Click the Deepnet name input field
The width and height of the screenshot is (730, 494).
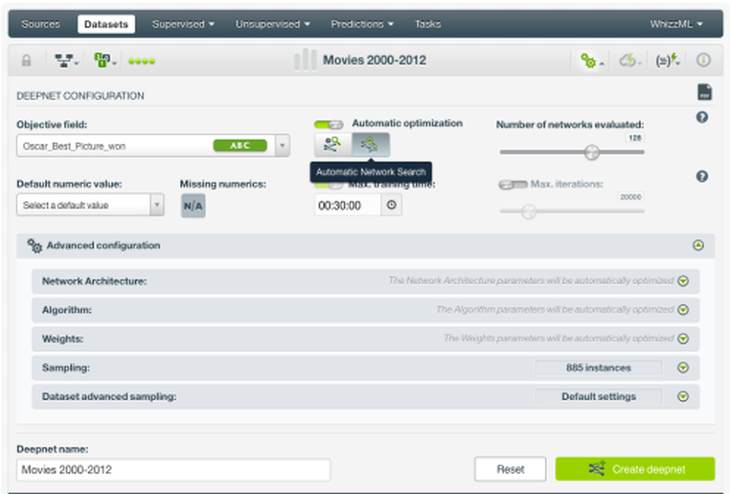(x=174, y=470)
